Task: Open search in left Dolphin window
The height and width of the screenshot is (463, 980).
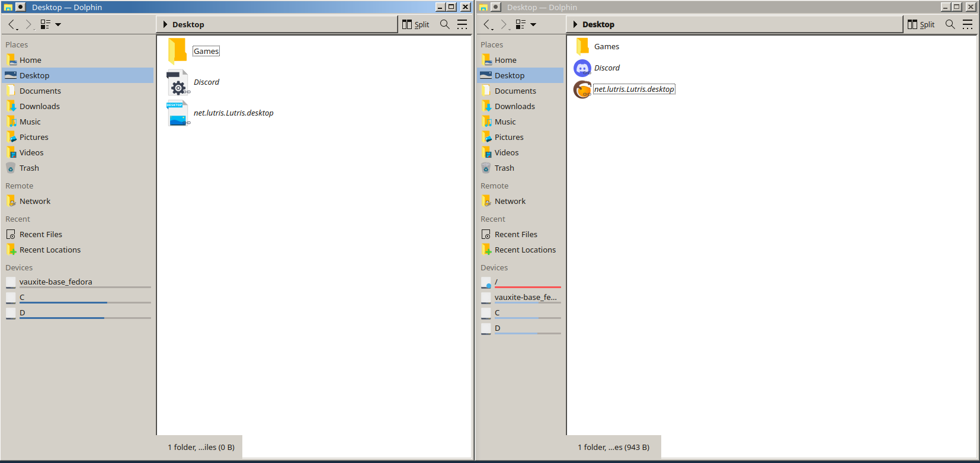Action: coord(445,24)
